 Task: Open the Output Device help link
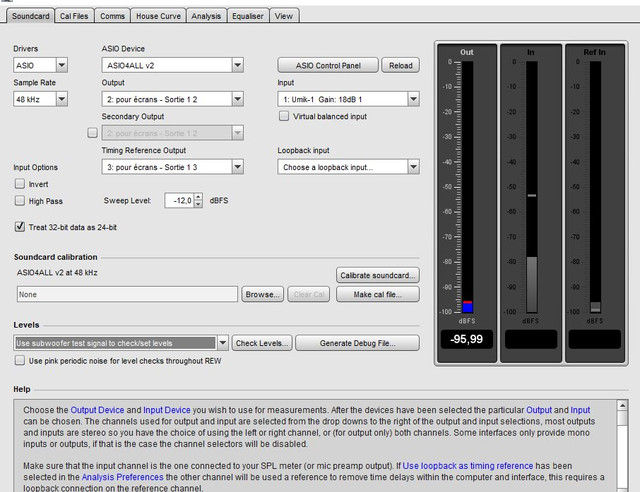tap(97, 410)
